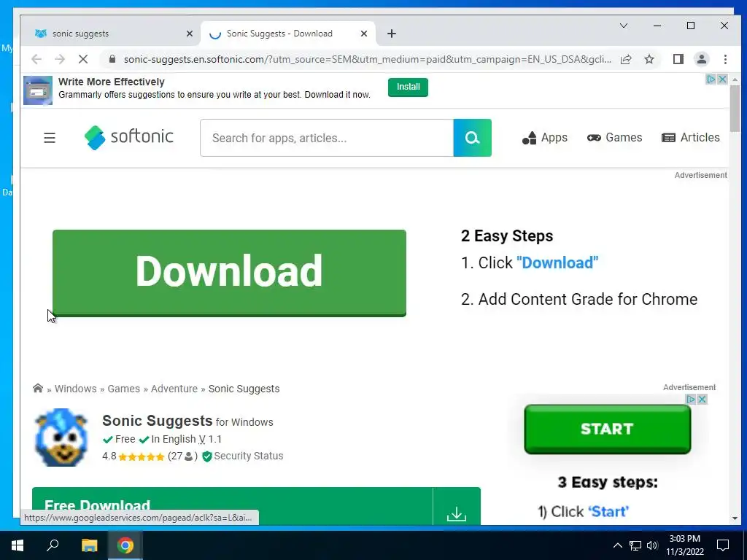Click Adventure breadcrumb link
This screenshot has height=560, width=747.
point(174,389)
